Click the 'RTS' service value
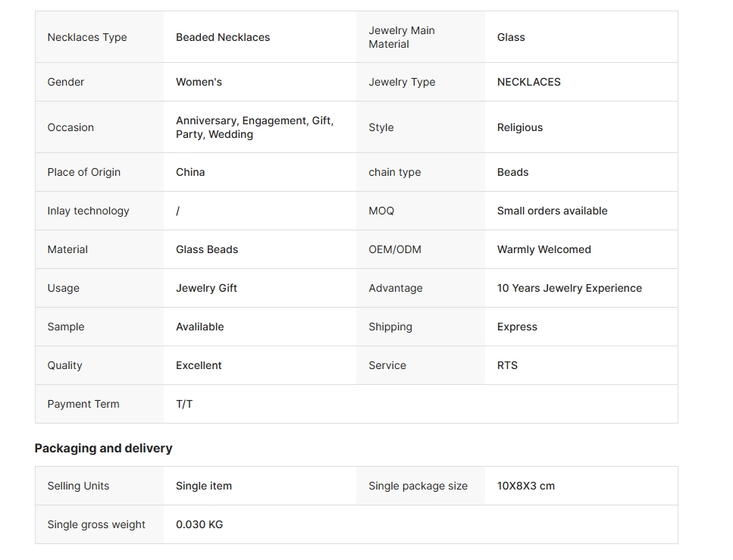This screenshot has height=560, width=733. [507, 365]
